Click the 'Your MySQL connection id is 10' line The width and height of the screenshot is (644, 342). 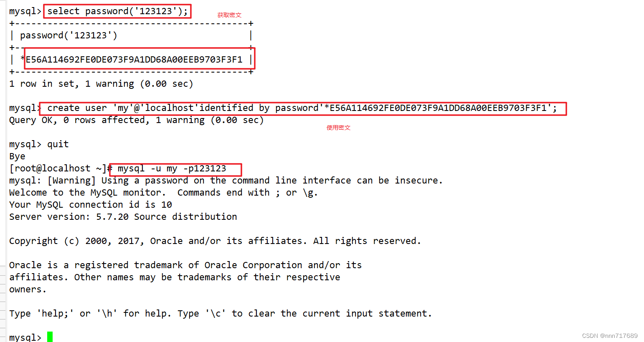[x=91, y=205]
